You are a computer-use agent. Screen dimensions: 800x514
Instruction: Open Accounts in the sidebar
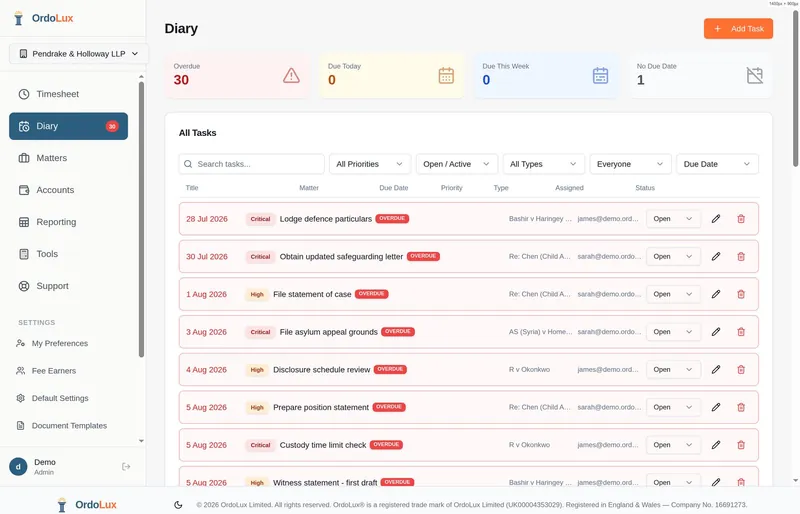(x=68, y=190)
